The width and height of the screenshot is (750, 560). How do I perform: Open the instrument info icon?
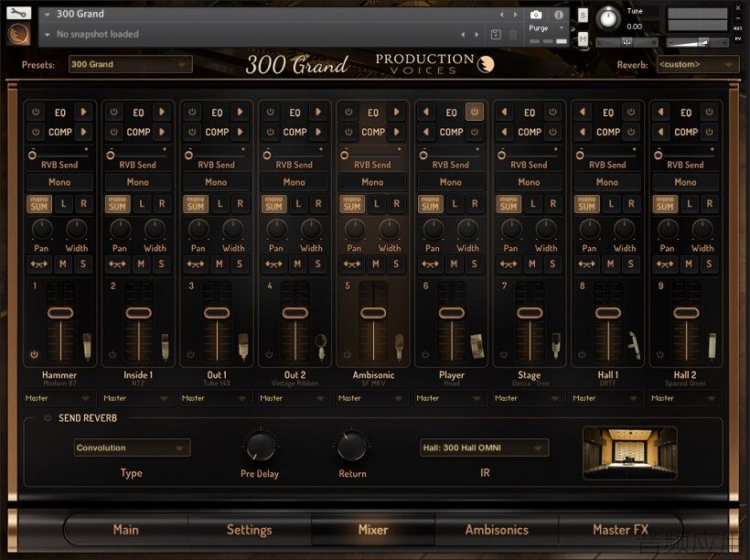tap(558, 15)
